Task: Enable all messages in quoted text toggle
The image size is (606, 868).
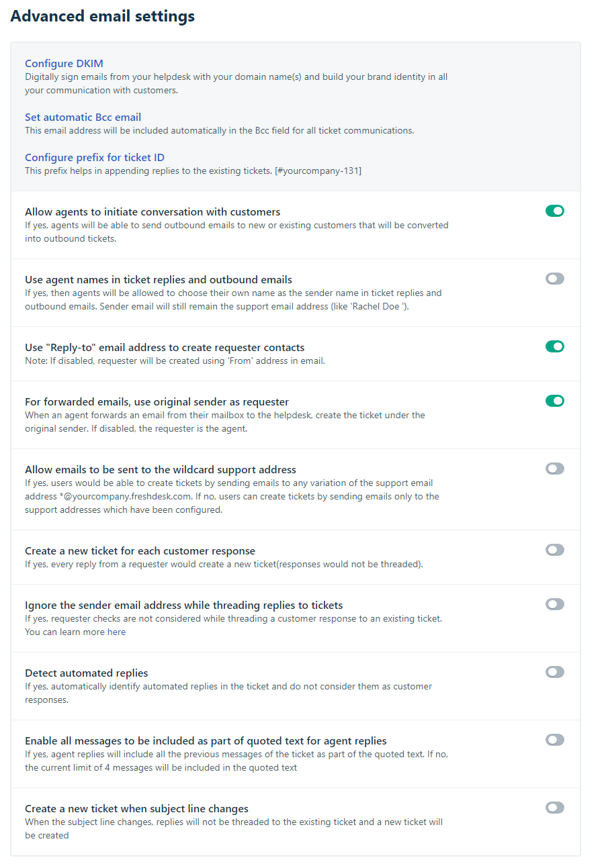Action: [x=554, y=740]
